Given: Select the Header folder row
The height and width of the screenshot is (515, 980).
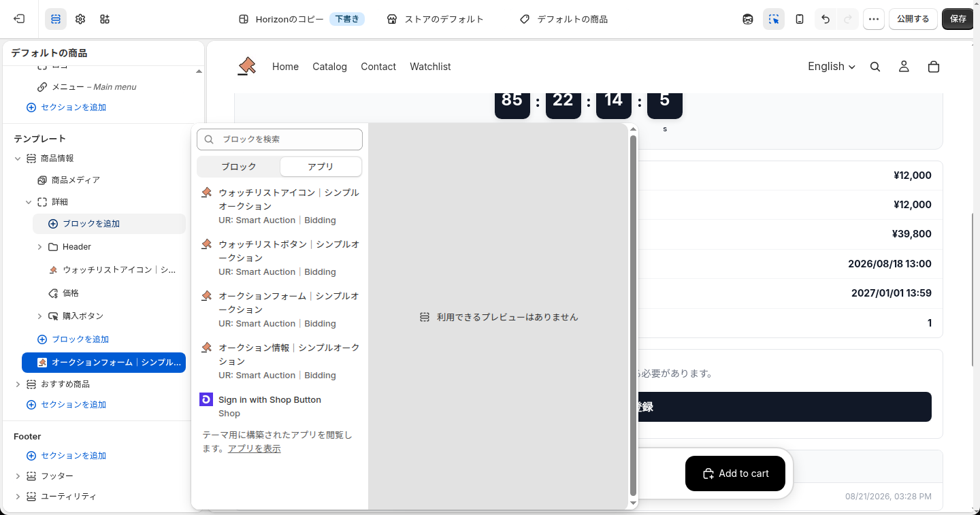Looking at the screenshot, I should tap(109, 247).
